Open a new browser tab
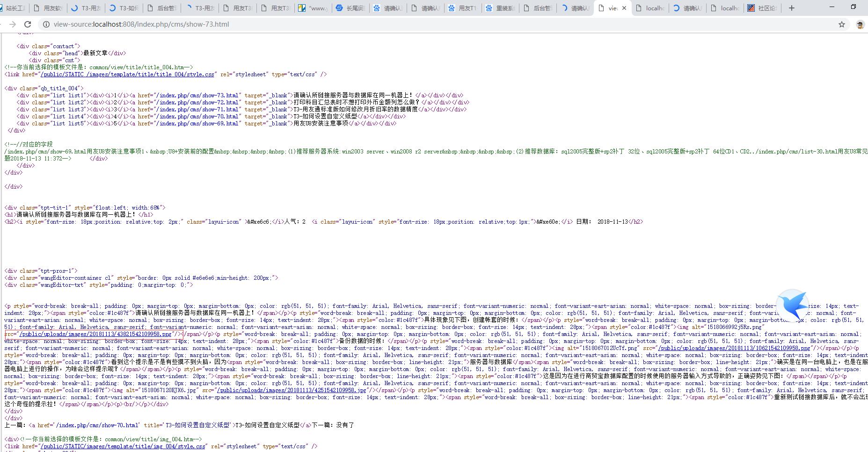The width and height of the screenshot is (868, 452). pyautogui.click(x=792, y=8)
